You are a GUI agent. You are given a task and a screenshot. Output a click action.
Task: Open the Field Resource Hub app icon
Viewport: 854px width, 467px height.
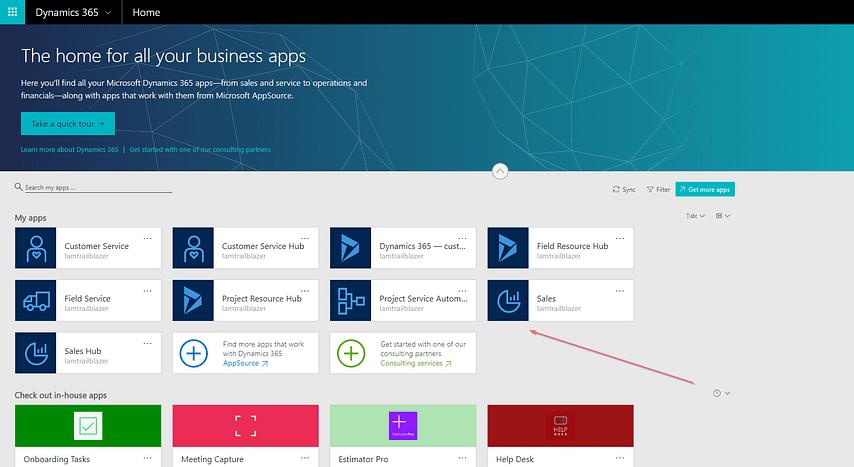tap(508, 248)
